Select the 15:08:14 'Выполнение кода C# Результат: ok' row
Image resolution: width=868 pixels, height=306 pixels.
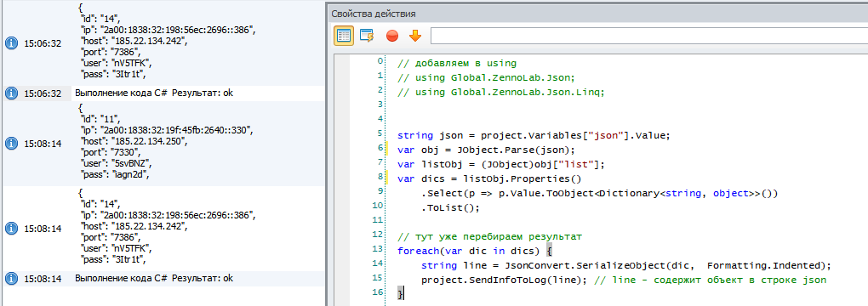click(163, 278)
